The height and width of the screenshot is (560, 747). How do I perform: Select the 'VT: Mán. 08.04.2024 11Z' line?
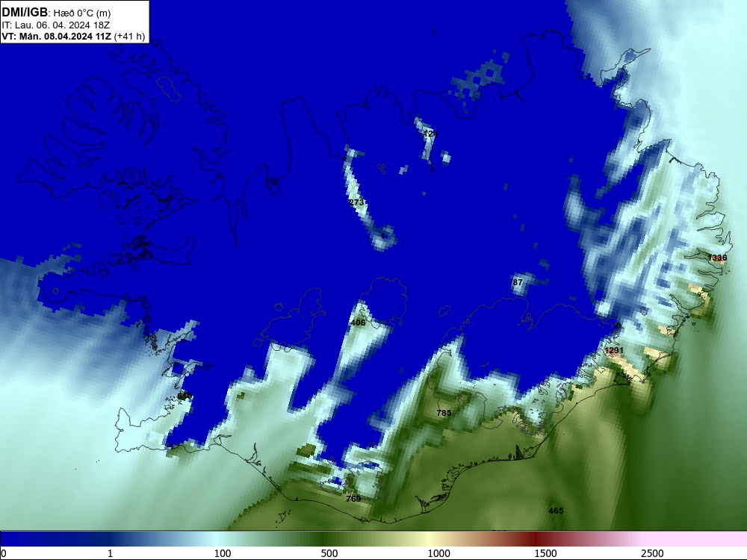[57, 37]
